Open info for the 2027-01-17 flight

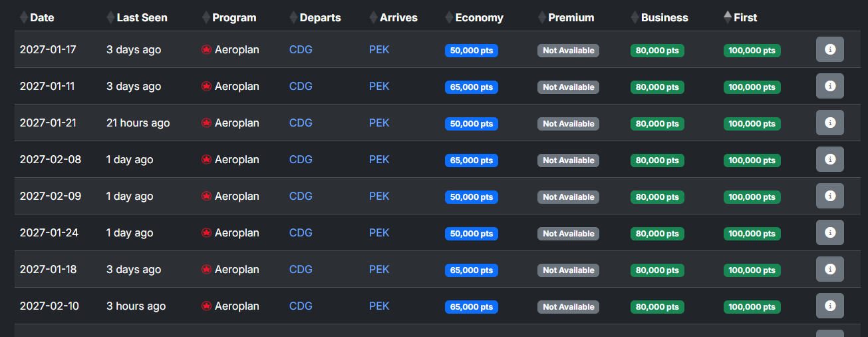829,50
